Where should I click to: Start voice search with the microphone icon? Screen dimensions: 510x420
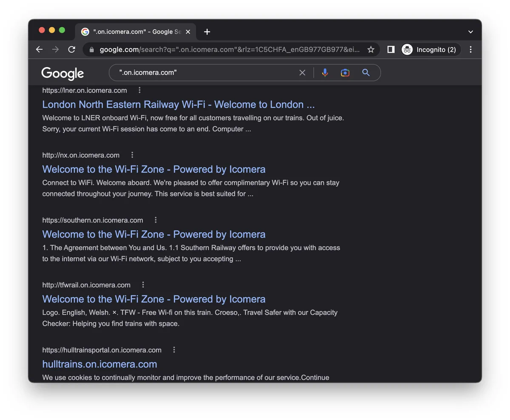pyautogui.click(x=325, y=73)
